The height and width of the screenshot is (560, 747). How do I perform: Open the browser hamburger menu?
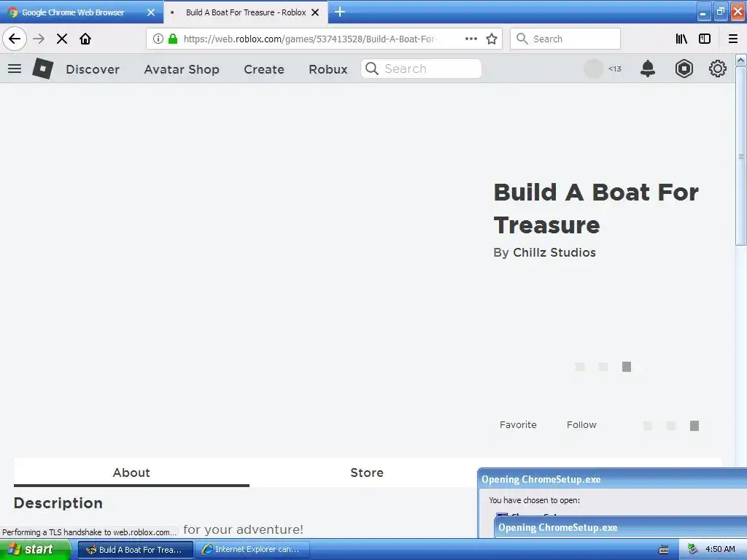733,39
